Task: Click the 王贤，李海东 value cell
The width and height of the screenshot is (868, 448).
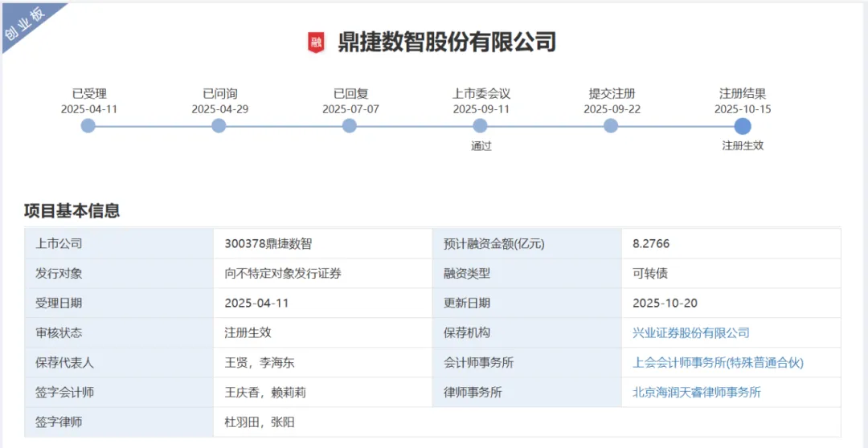Action: 323,363
